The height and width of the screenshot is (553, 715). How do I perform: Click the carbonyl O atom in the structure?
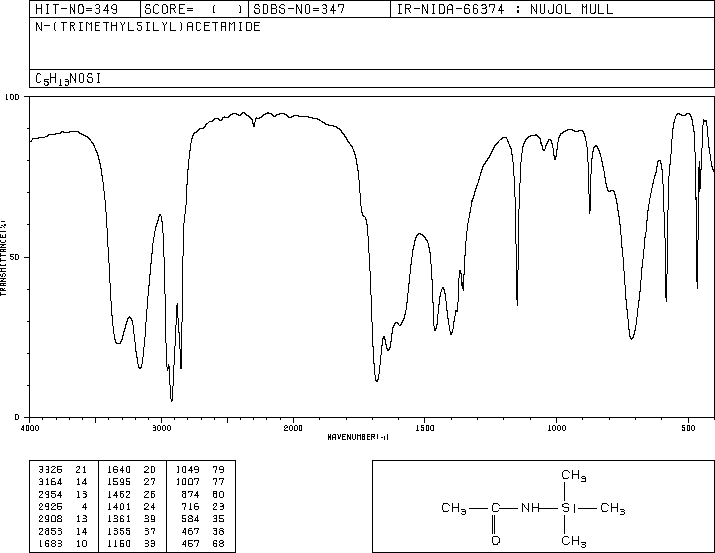pyautogui.click(x=496, y=541)
